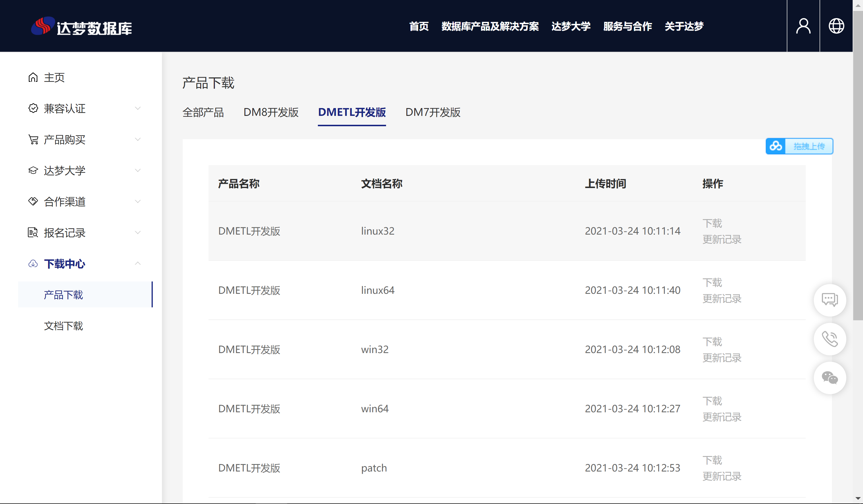Click 下载 for the linux64 row
This screenshot has width=863, height=504.
coord(712,283)
